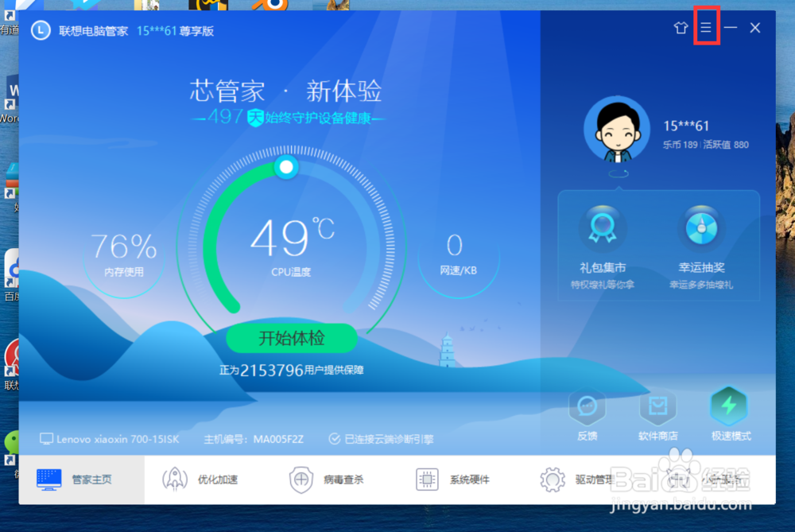Open the red Lenovo shortcut on the desktop

coord(10,365)
